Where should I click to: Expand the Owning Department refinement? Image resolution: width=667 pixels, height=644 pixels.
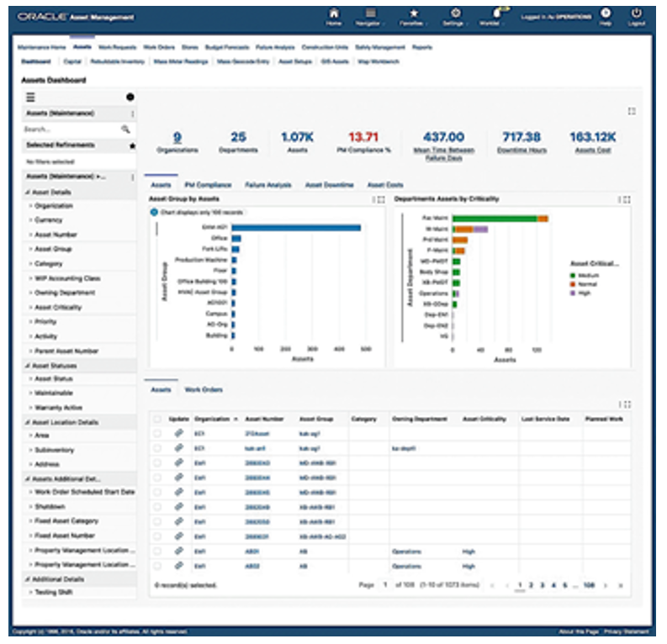[x=30, y=293]
